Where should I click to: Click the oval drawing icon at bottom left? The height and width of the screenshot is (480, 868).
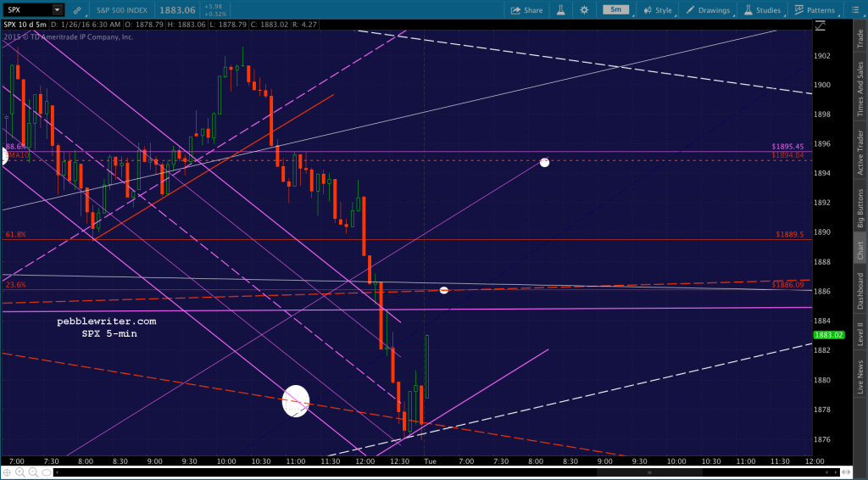point(47,472)
